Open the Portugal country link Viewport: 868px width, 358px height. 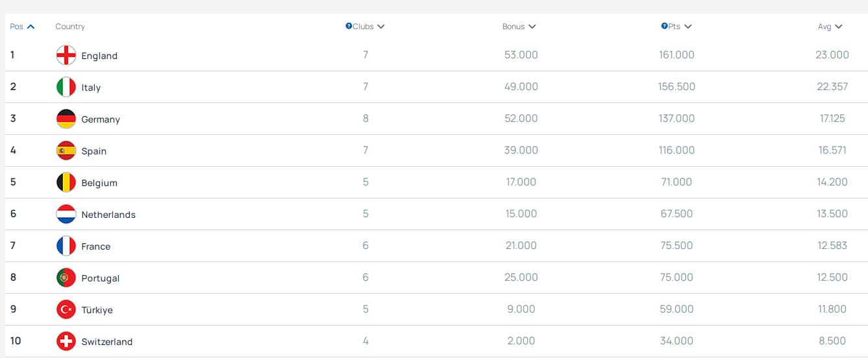[101, 278]
